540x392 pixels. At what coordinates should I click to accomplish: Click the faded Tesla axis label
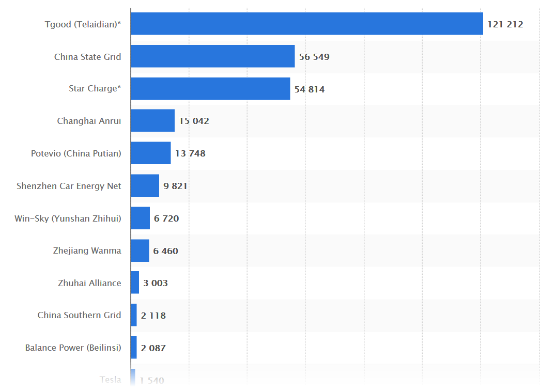click(110, 380)
